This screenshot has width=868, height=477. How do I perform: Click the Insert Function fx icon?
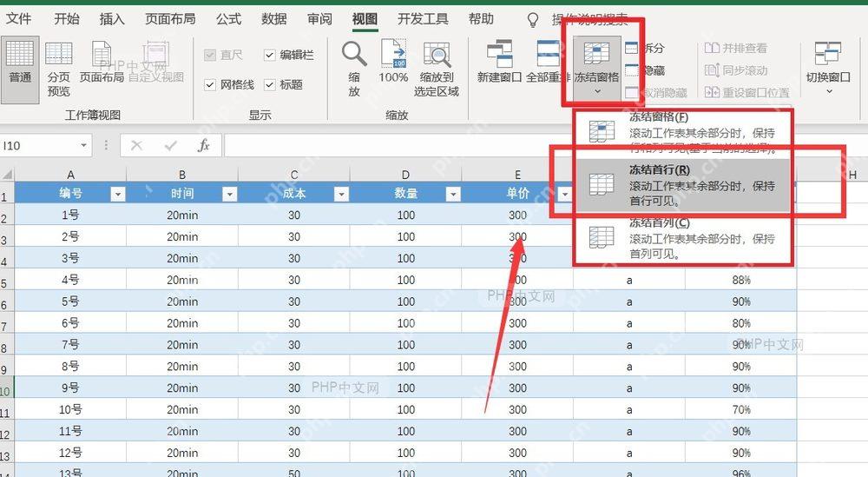(x=204, y=146)
